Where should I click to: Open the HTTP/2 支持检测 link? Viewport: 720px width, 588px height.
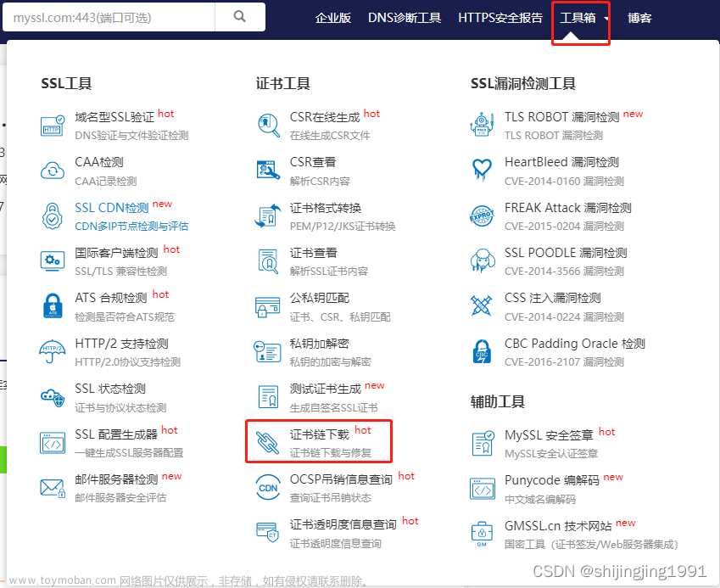[x=121, y=344]
